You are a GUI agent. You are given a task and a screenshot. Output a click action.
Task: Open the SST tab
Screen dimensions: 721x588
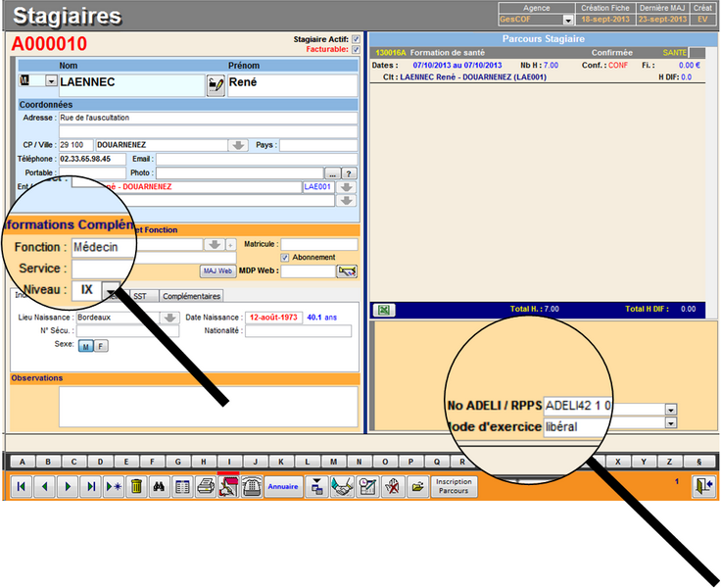(141, 296)
